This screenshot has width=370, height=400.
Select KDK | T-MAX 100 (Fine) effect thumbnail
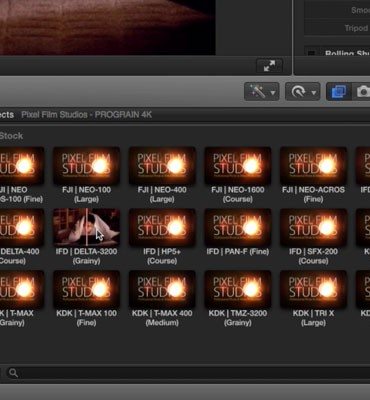click(86, 289)
